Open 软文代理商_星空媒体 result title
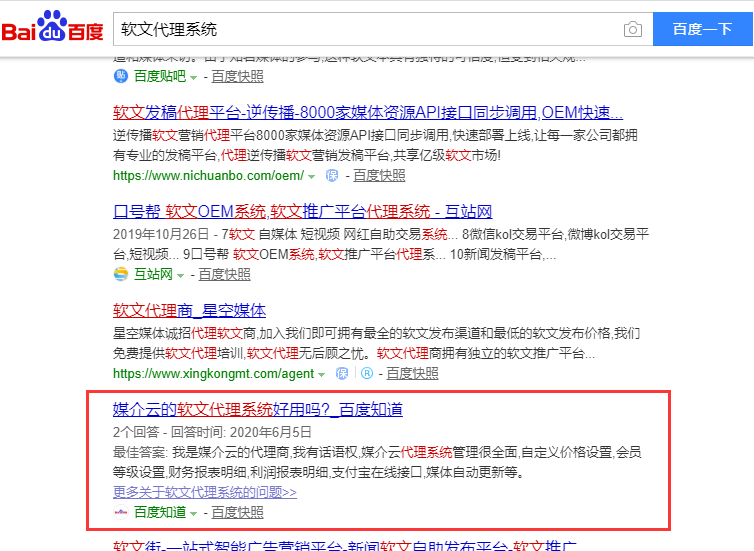This screenshot has width=754, height=551. coord(189,310)
